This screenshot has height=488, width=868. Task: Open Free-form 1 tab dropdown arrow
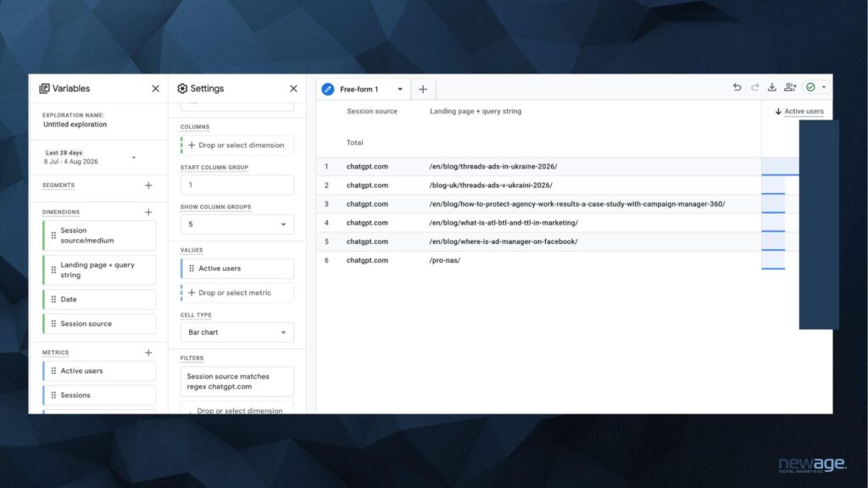tap(400, 89)
